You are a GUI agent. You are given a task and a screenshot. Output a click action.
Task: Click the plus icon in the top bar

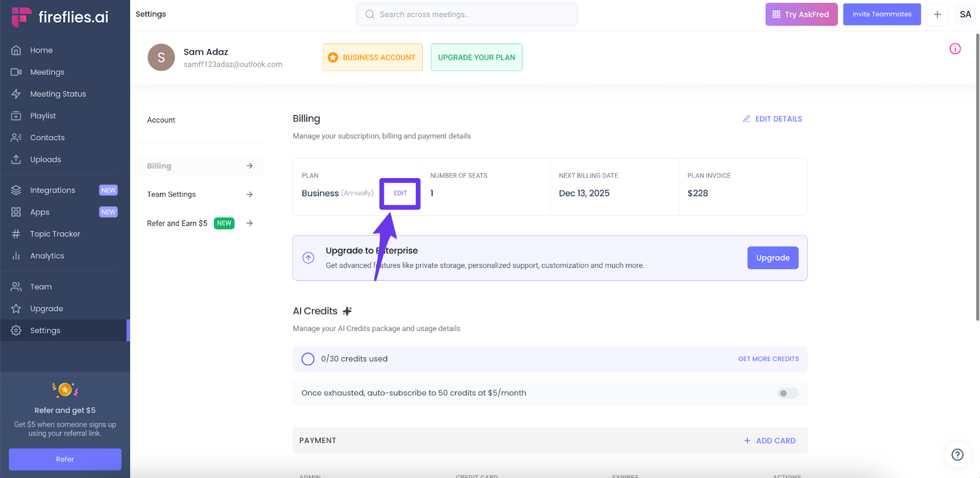937,14
